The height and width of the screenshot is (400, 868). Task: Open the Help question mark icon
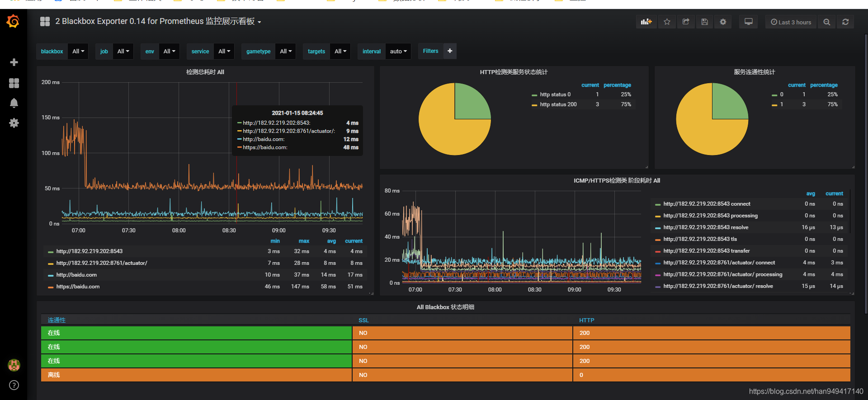click(14, 385)
